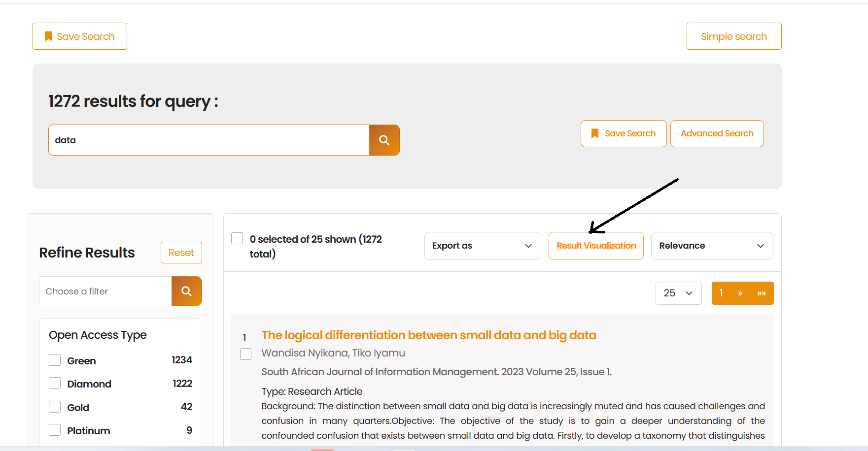Viewport: 868px width, 451px height.
Task: Click '0 selected of 25 shown' text
Action: (x=316, y=246)
